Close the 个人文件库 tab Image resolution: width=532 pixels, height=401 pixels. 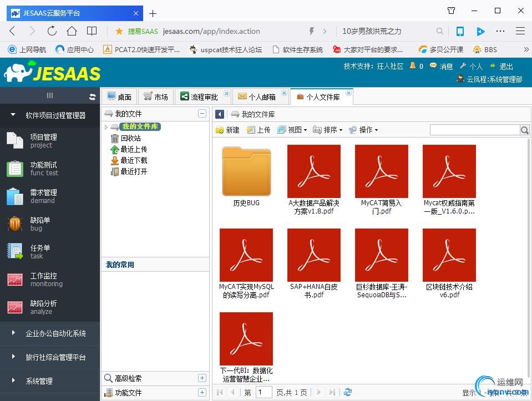pyautogui.click(x=348, y=93)
